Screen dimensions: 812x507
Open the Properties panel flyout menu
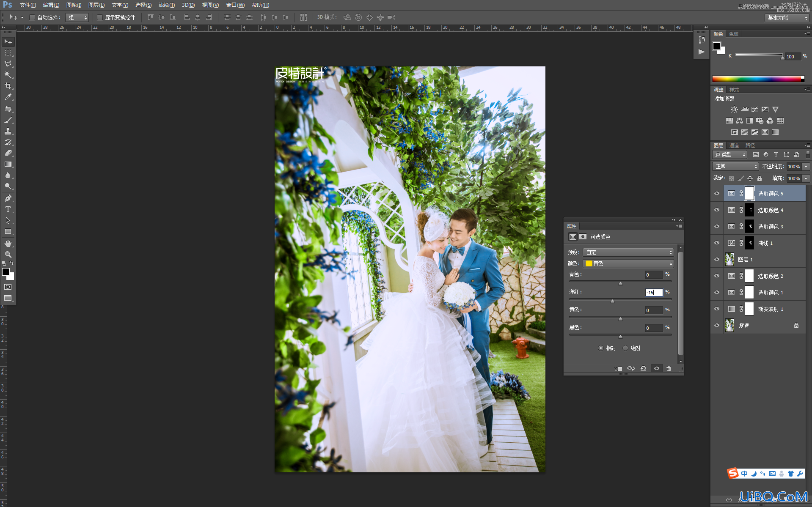(x=679, y=226)
